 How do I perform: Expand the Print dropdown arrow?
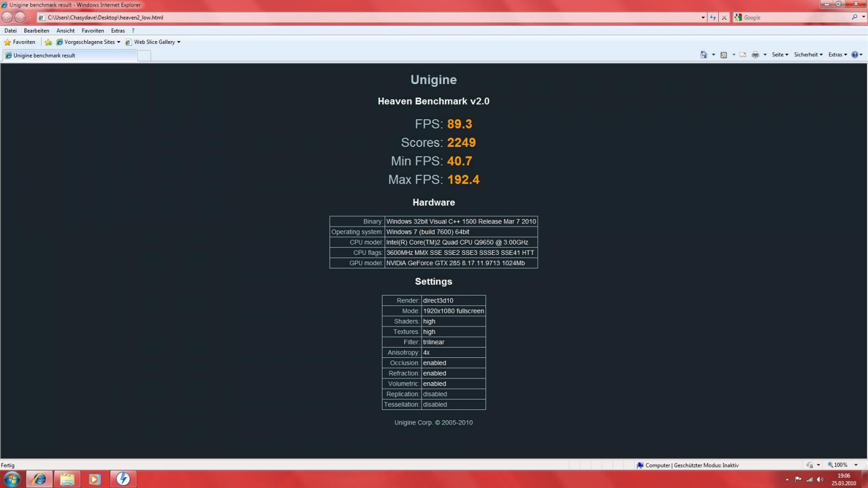765,55
